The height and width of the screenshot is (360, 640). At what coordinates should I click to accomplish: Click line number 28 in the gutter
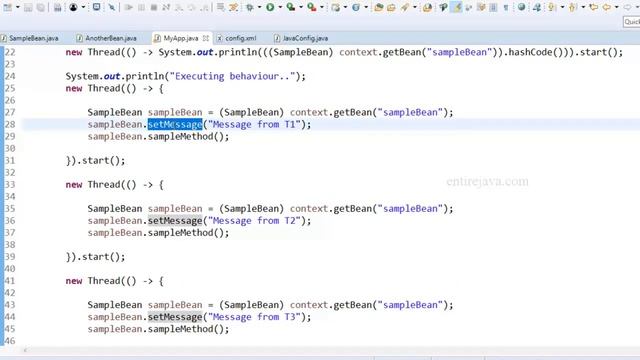(x=10, y=124)
